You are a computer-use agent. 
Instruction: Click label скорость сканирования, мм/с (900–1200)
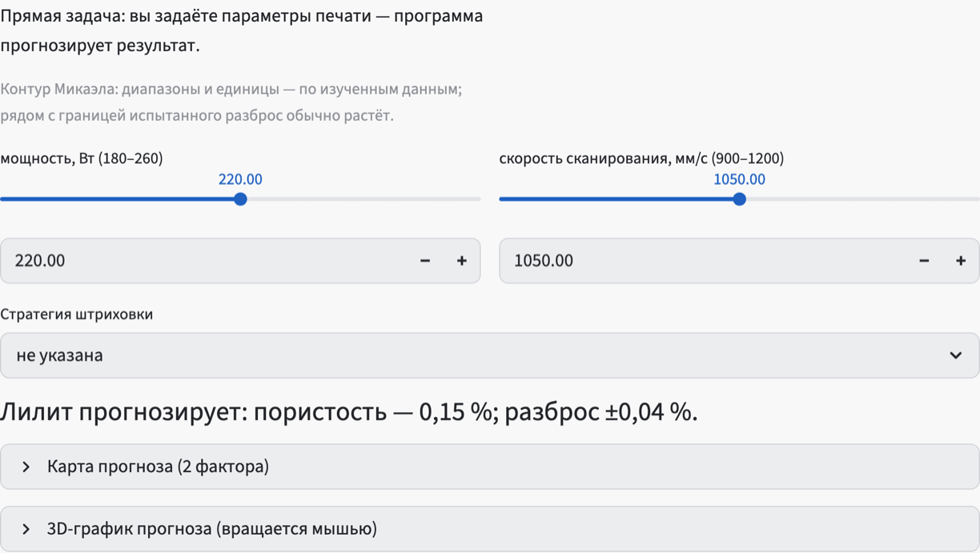(641, 158)
